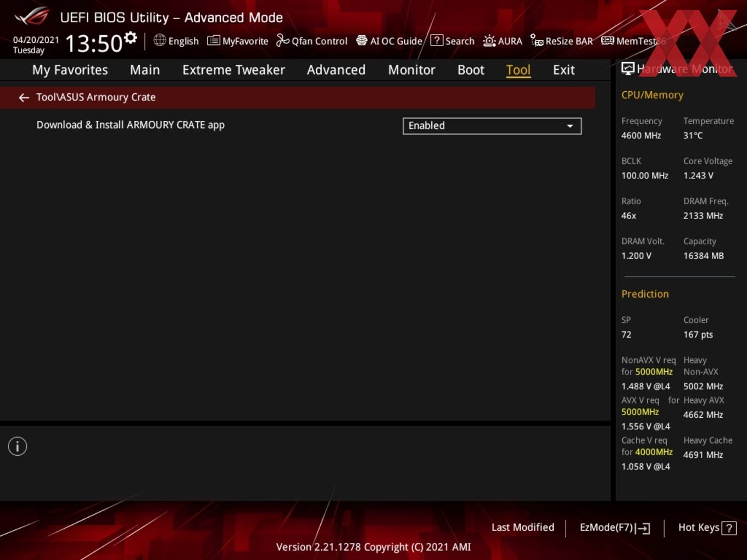Toggle ReSize BAR icon
The image size is (747, 560).
coord(537,40)
